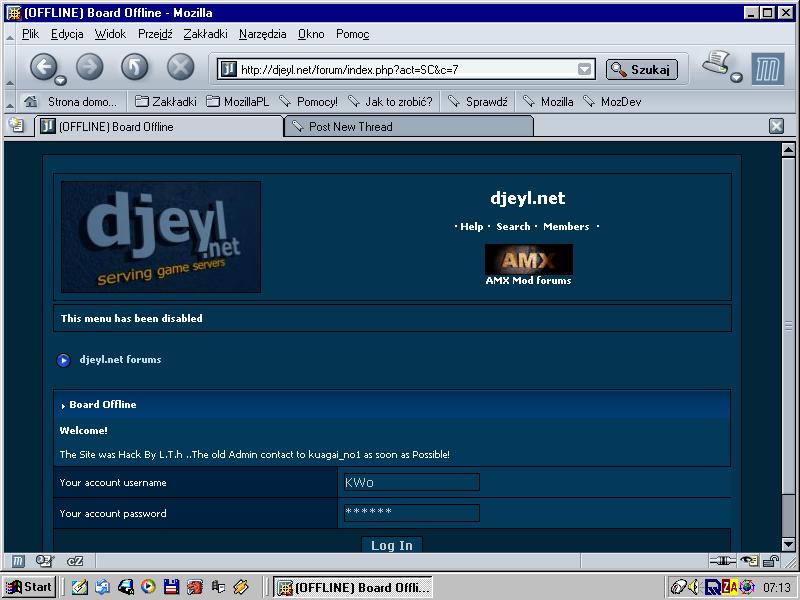Click the Log In button
The height and width of the screenshot is (600, 800).
point(392,545)
